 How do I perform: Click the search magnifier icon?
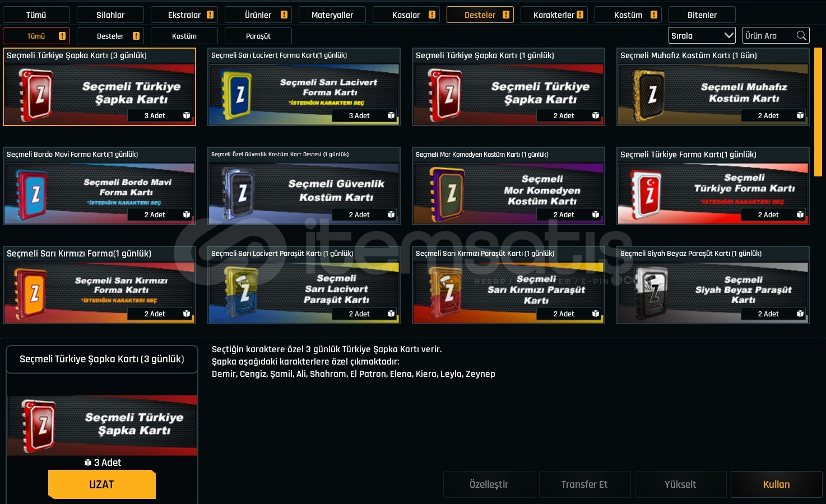[801, 36]
